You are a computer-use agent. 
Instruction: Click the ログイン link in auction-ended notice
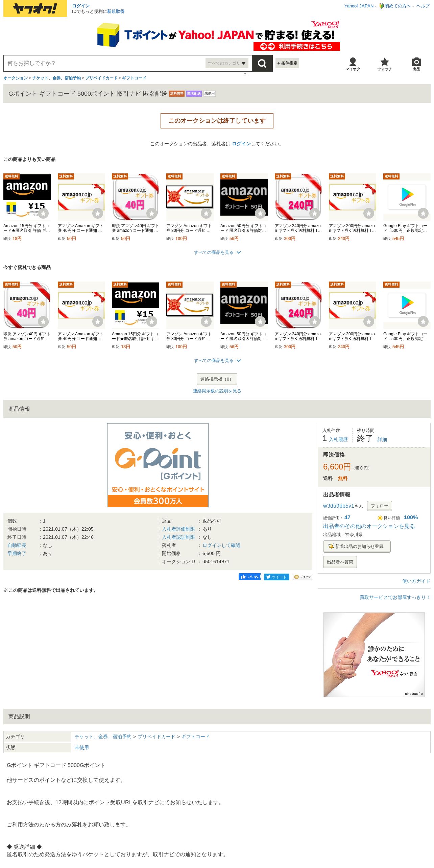(x=241, y=144)
